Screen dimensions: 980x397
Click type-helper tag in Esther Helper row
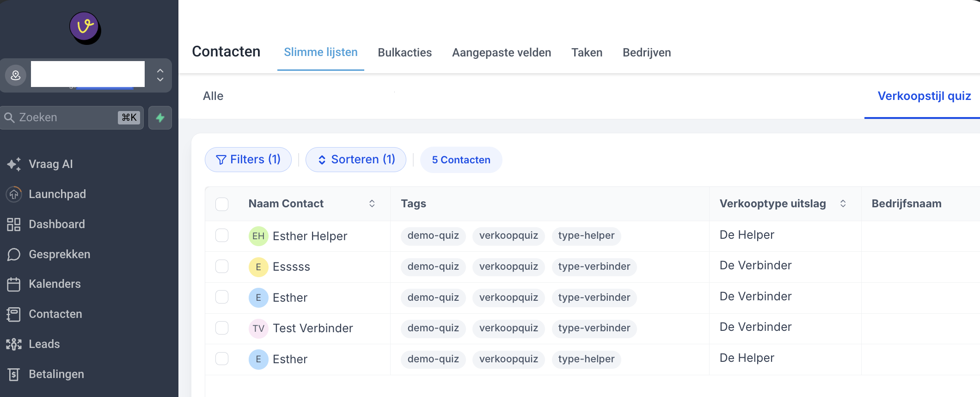[586, 236]
